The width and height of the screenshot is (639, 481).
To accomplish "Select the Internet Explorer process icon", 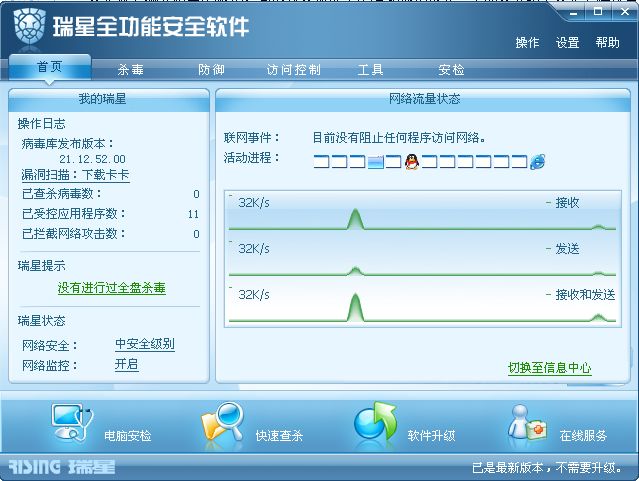I will pyautogui.click(x=538, y=162).
